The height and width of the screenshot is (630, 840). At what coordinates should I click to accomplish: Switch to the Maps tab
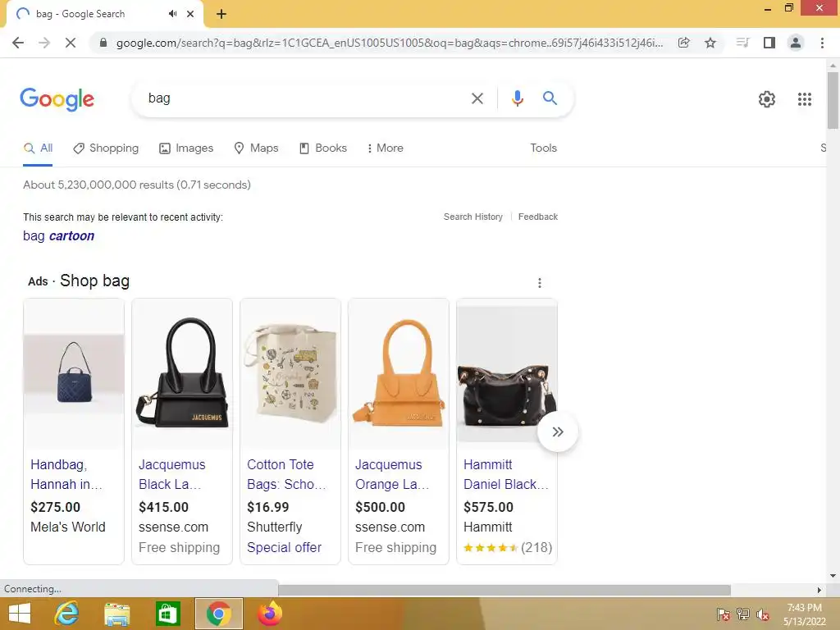pyautogui.click(x=257, y=148)
